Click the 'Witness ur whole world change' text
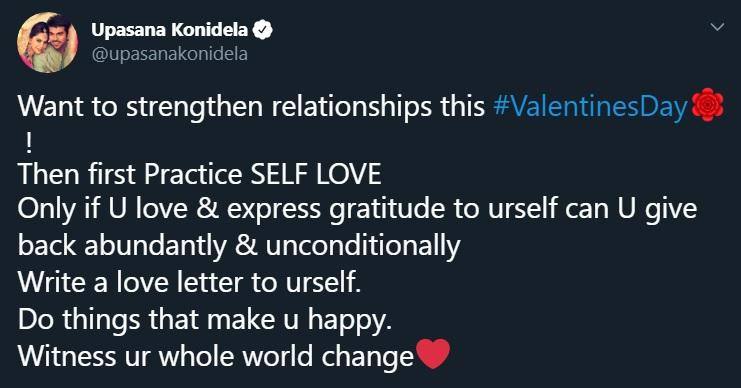 coord(216,356)
